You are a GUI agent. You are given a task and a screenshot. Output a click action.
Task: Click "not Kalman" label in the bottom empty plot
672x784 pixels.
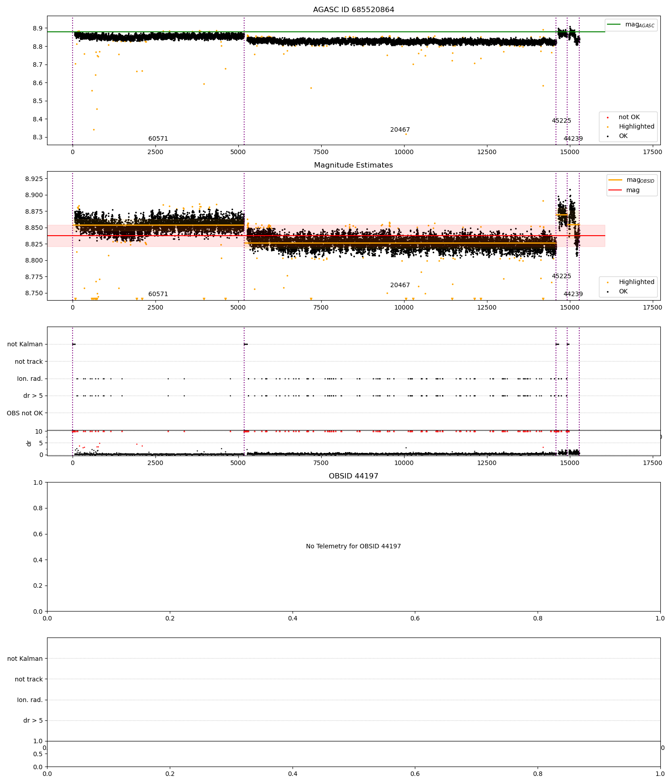click(x=25, y=659)
